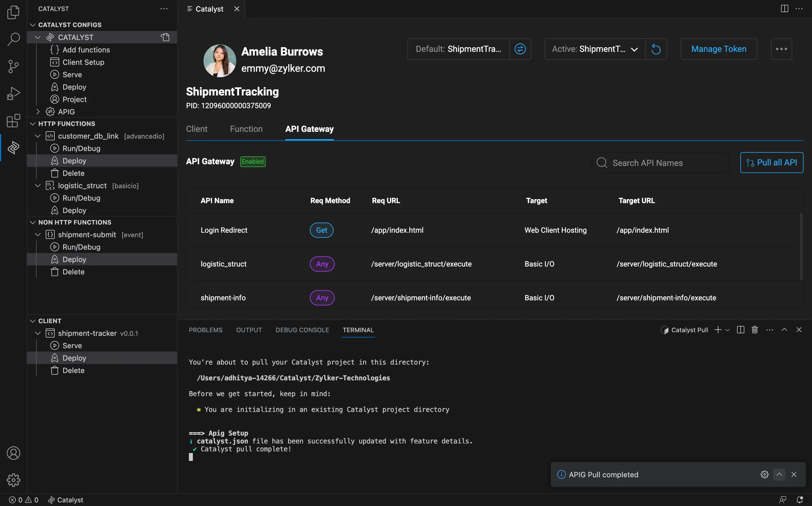Collapse the shipment-submit function node
The width and height of the screenshot is (812, 506).
(38, 235)
